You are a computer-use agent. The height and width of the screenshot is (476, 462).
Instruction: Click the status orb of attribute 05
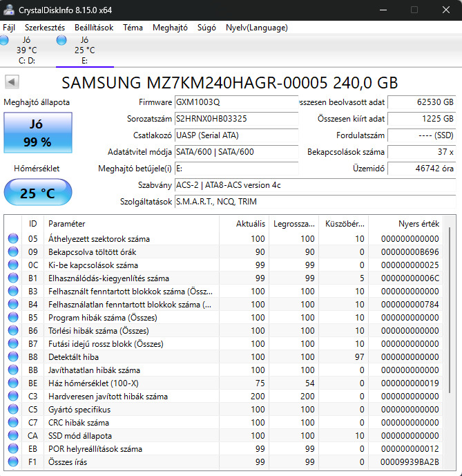[13, 238]
